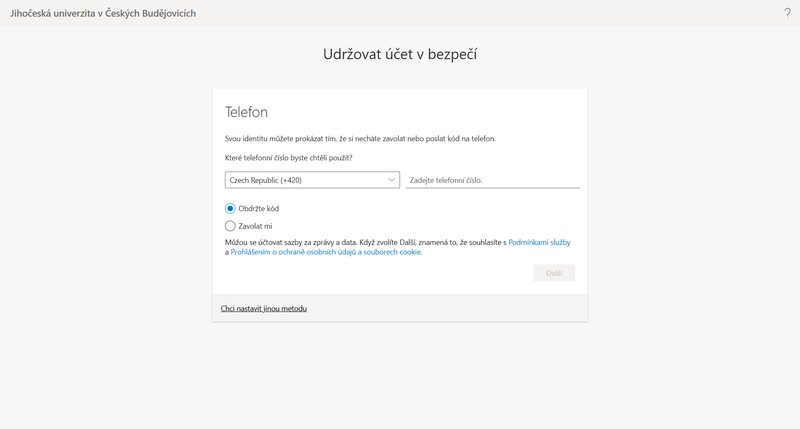
Task: Follow Chci nastavit jinou metodu link
Action: click(x=264, y=309)
